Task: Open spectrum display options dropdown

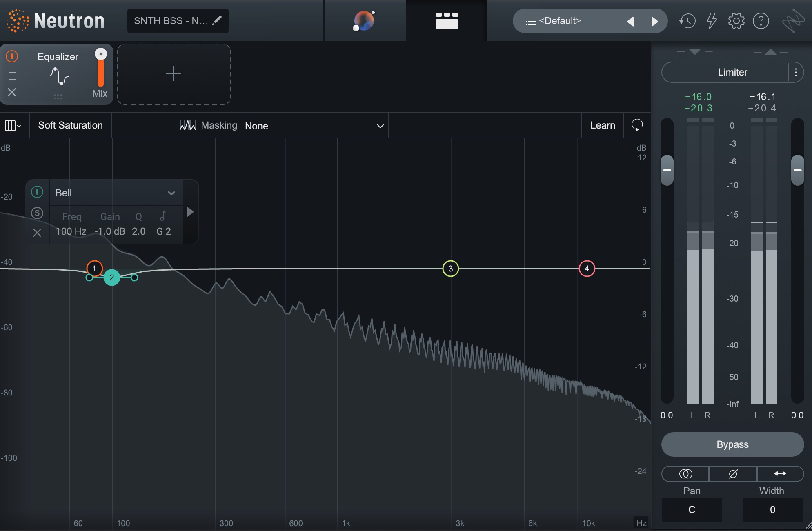Action: [13, 125]
